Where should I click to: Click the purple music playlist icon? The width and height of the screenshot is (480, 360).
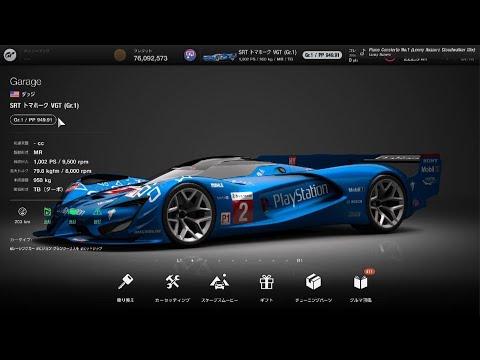[190, 55]
